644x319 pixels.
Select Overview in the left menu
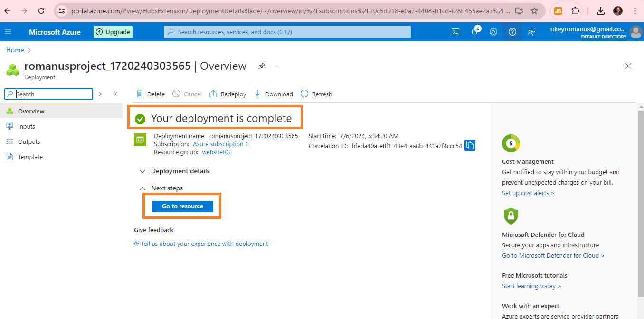[61, 111]
